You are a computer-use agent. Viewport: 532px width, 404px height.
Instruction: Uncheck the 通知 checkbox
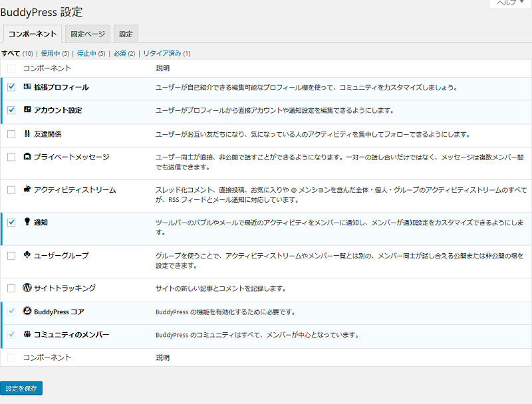(x=11, y=223)
